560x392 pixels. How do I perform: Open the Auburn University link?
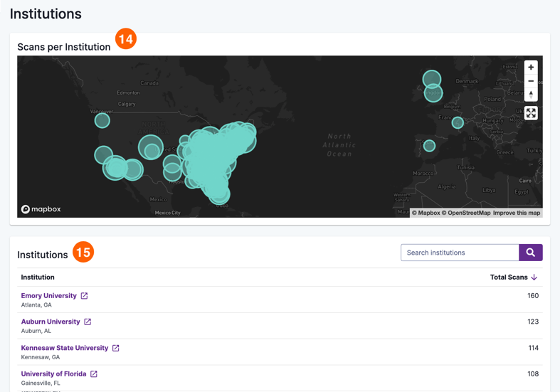tap(51, 322)
